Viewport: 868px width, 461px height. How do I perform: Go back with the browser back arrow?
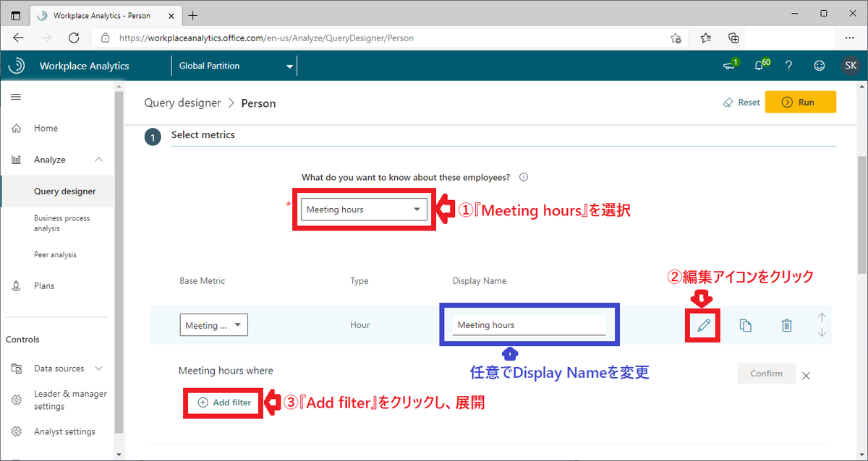click(18, 38)
